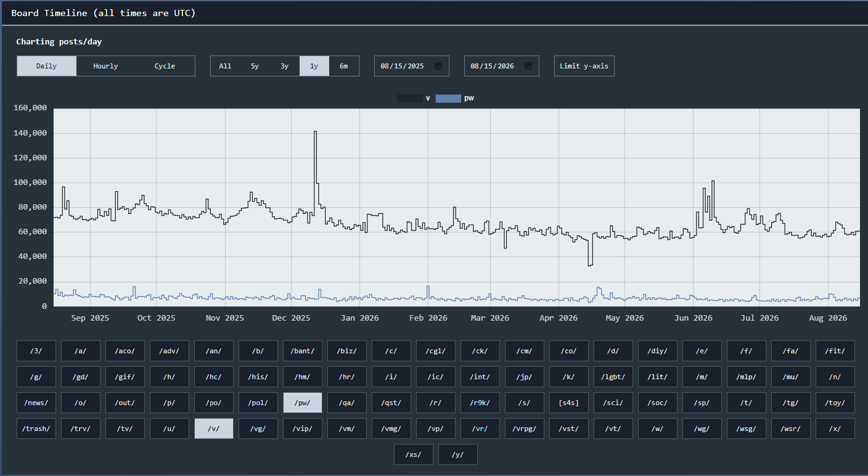The image size is (868, 476).
Task: Select the 6m time range
Action: click(x=343, y=66)
